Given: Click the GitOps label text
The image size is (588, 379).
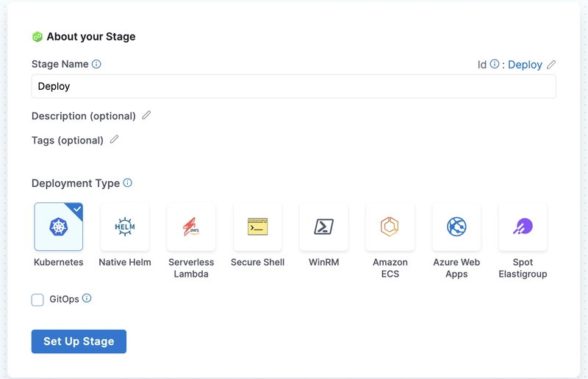Looking at the screenshot, I should coord(64,299).
